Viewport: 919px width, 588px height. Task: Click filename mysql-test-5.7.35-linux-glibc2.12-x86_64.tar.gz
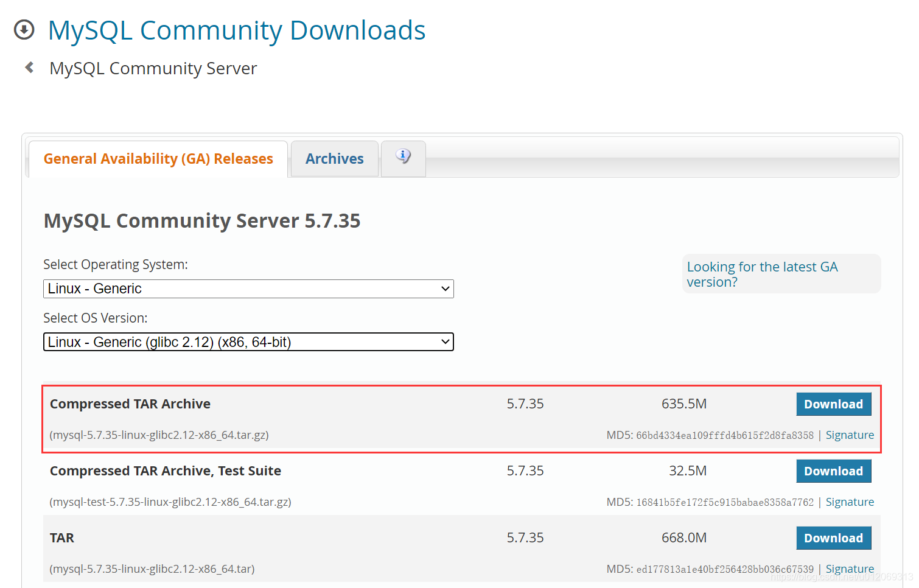[x=170, y=502]
